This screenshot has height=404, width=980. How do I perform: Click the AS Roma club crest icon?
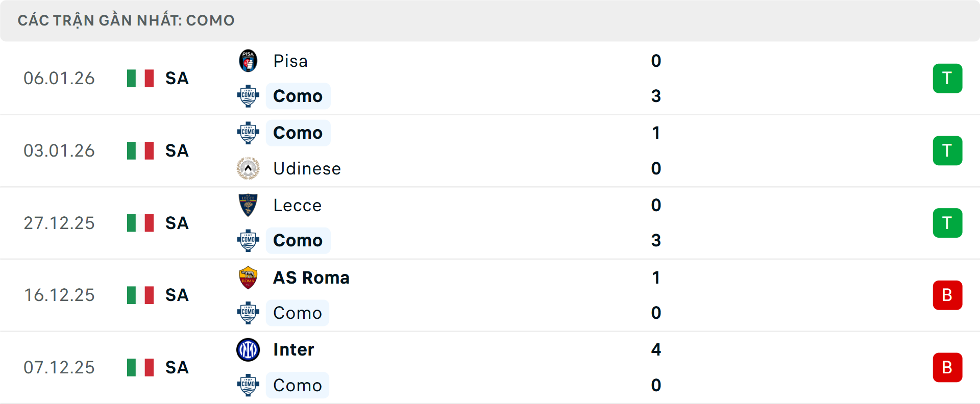[248, 277]
